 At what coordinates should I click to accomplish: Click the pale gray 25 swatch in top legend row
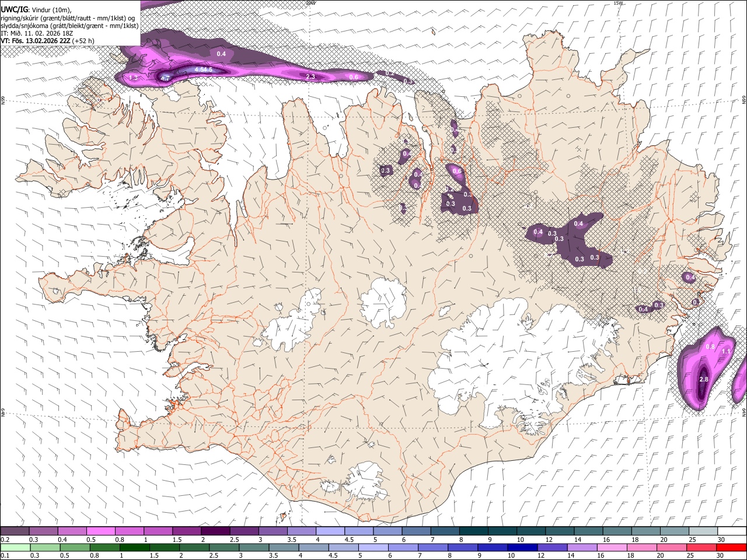click(703, 531)
